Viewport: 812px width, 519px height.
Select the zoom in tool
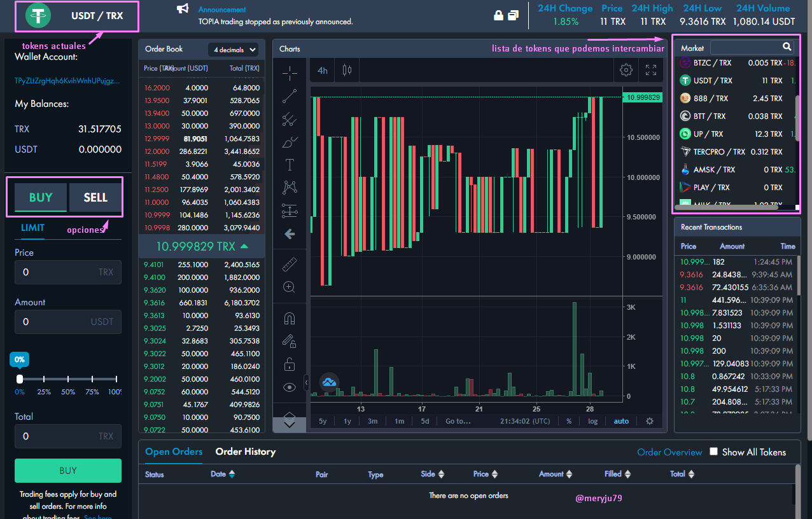pos(290,287)
